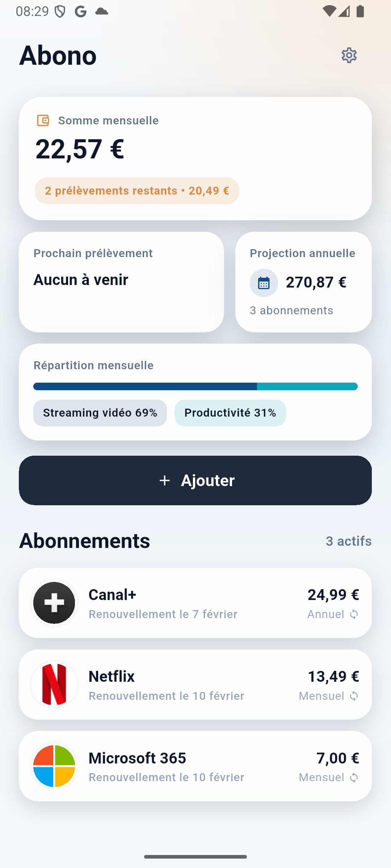Click the dark blue streaming bar segment
391x868 pixels.
(145, 387)
